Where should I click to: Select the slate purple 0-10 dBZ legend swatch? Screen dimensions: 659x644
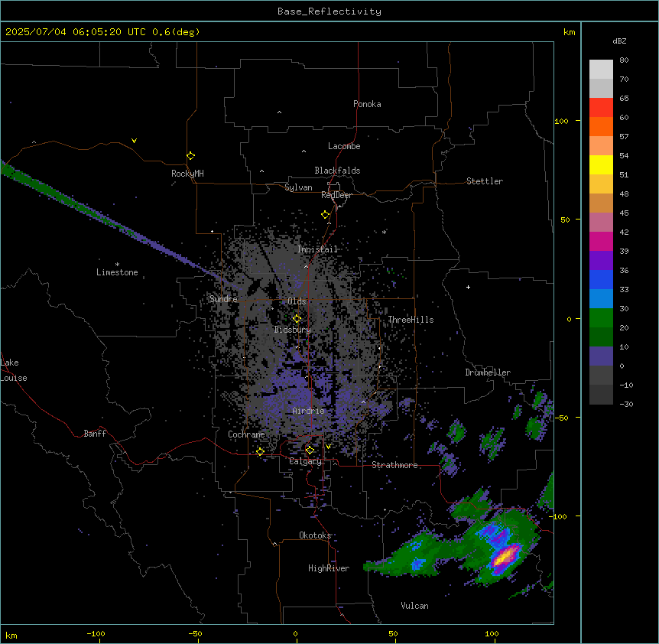(x=601, y=356)
